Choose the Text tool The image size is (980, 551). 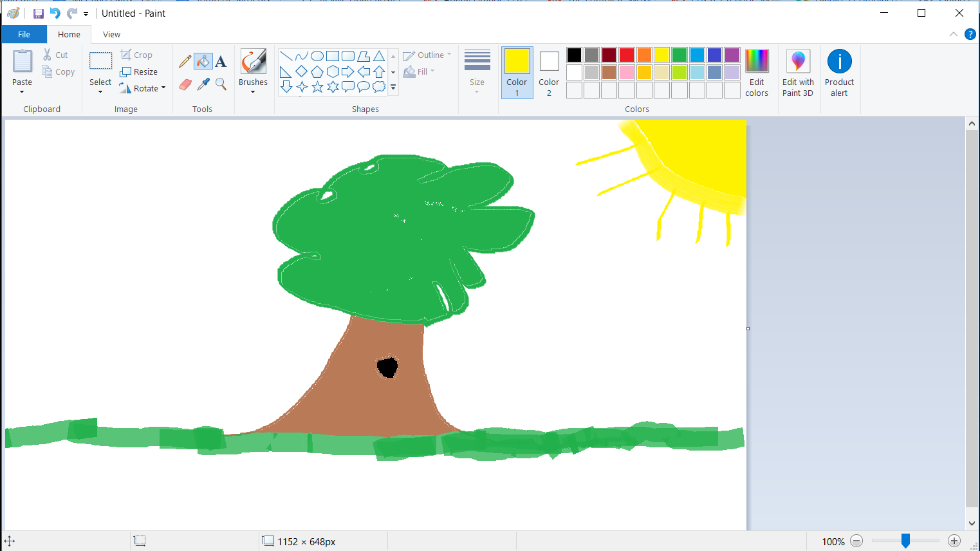pyautogui.click(x=221, y=61)
